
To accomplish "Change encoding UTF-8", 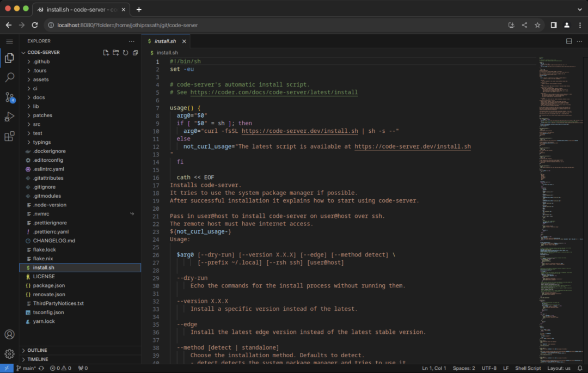I will 489,368.
